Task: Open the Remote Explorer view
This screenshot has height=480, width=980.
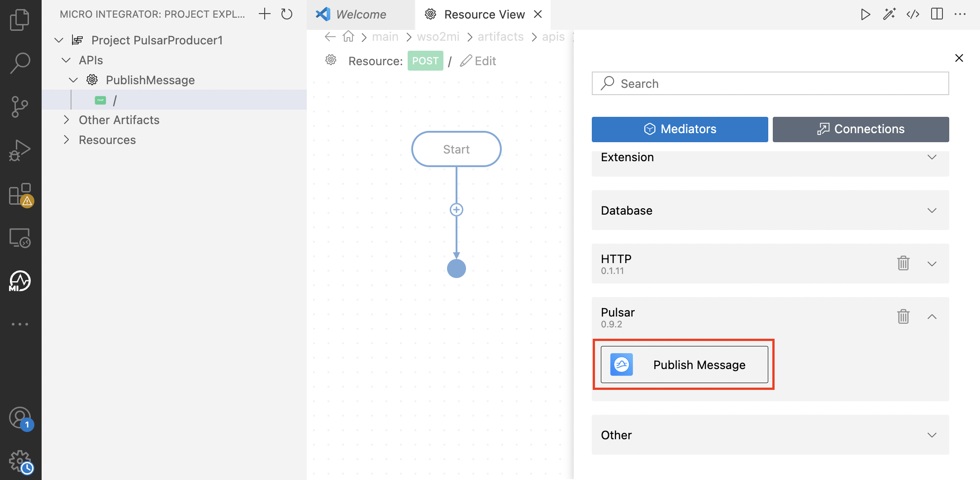Action: pos(20,238)
